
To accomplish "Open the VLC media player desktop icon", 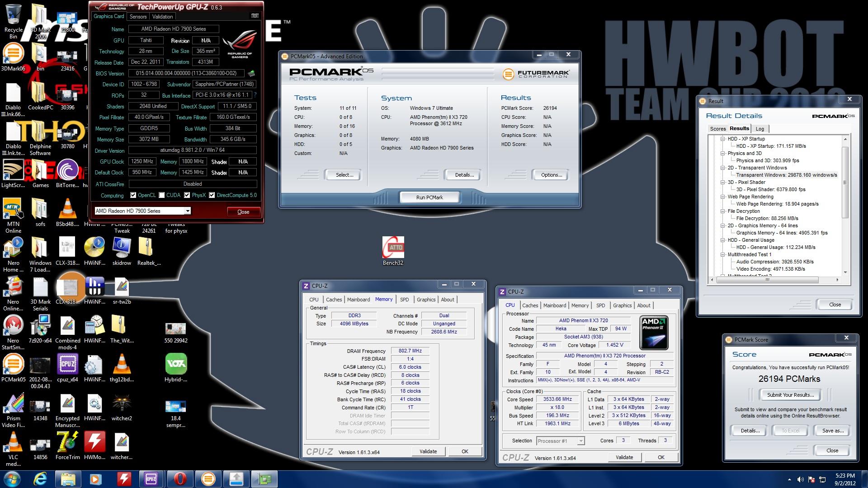I will 14,449.
